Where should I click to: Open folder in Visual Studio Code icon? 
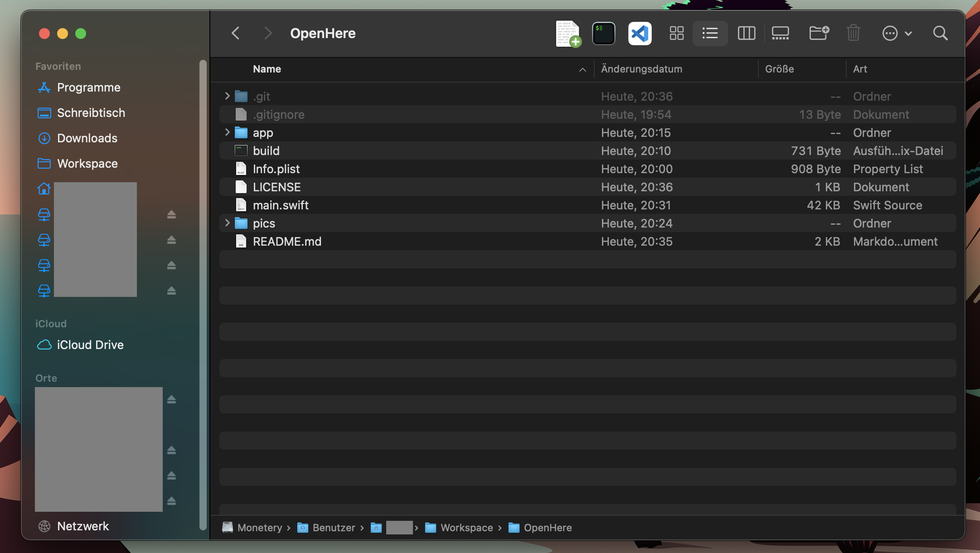(640, 34)
